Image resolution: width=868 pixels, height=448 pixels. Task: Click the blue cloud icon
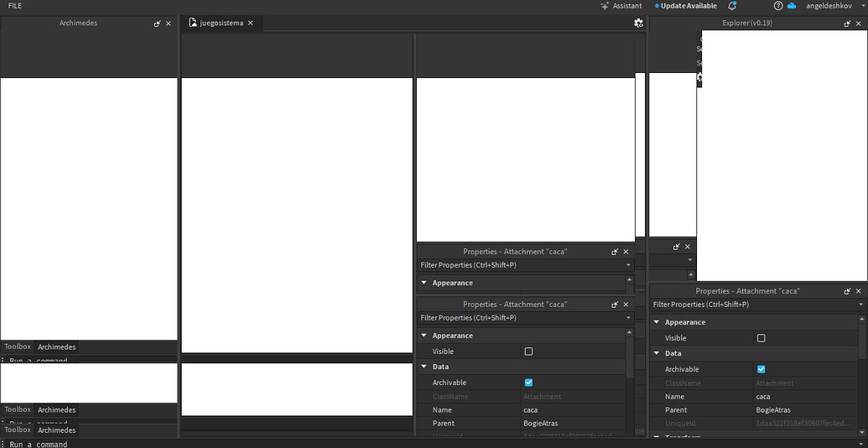point(791,6)
